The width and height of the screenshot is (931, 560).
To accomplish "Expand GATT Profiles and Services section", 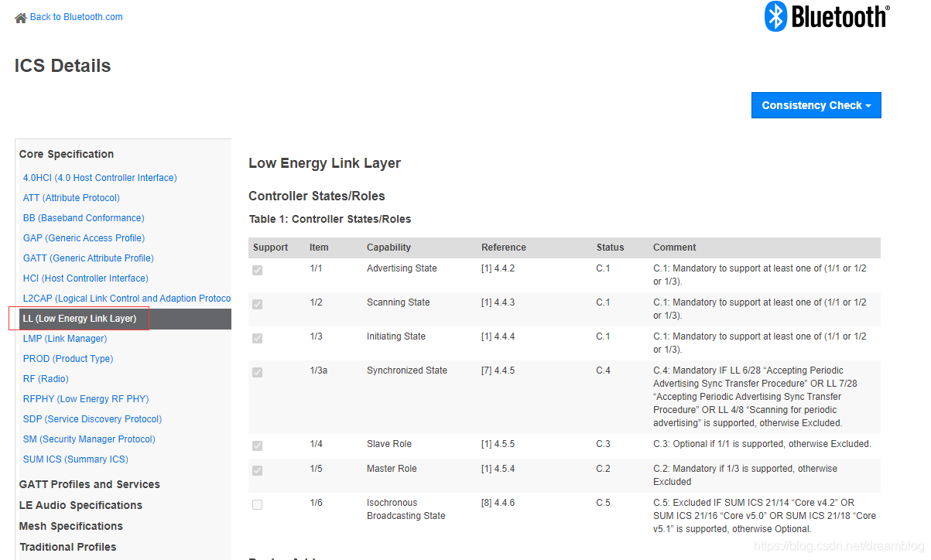I will tap(90, 484).
